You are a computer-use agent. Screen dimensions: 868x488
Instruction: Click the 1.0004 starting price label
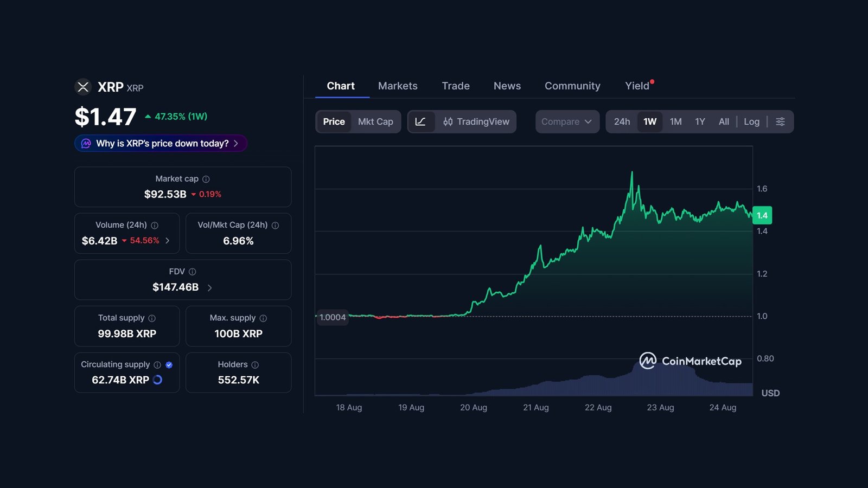[x=333, y=317]
